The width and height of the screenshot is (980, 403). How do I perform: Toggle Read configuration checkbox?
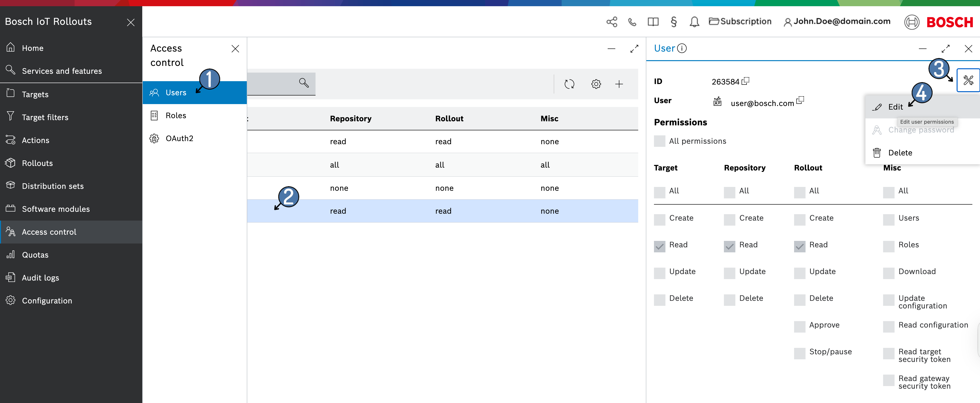coord(889,327)
